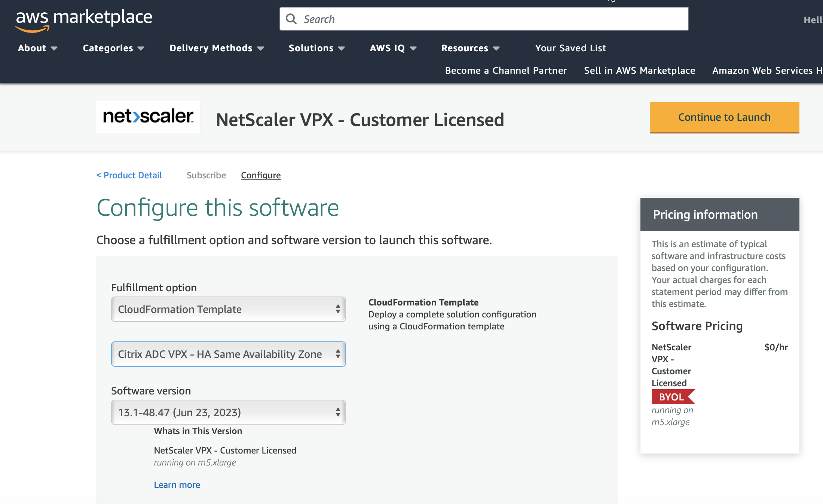
Task: Click the Delivery Methods dropdown arrow icon
Action: pyautogui.click(x=260, y=48)
